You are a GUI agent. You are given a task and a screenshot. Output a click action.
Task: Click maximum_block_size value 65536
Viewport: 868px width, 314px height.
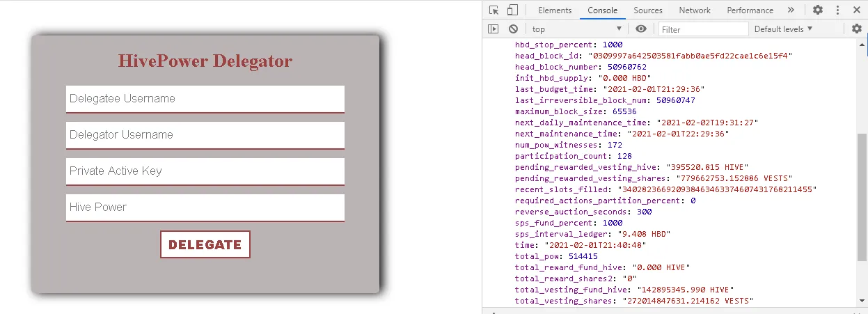pos(624,111)
